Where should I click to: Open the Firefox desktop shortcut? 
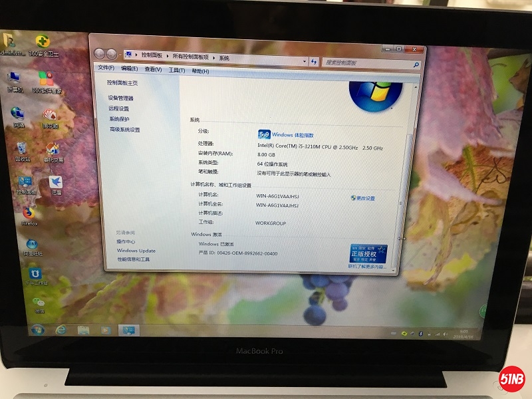click(29, 213)
